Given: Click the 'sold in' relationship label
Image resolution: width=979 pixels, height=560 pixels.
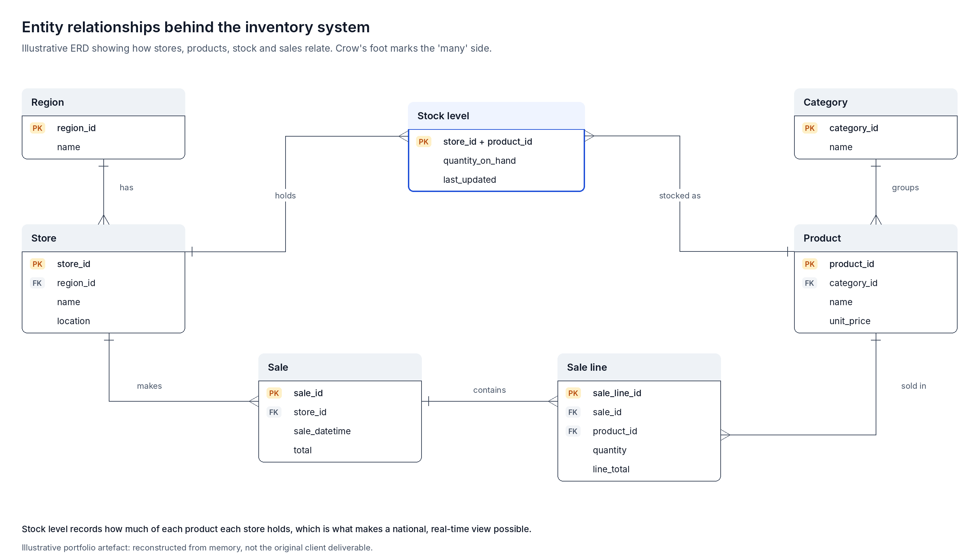Looking at the screenshot, I should tap(914, 386).
